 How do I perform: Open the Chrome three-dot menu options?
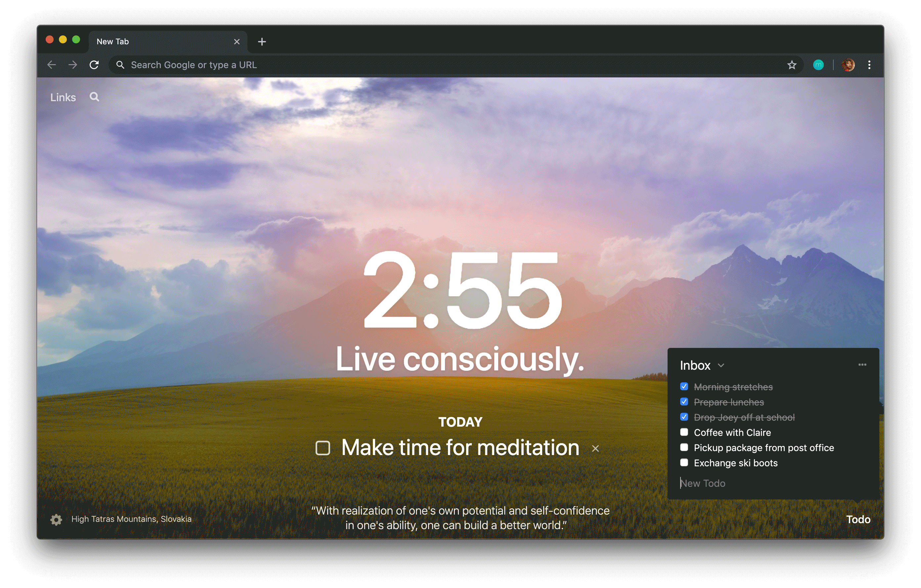[869, 64]
